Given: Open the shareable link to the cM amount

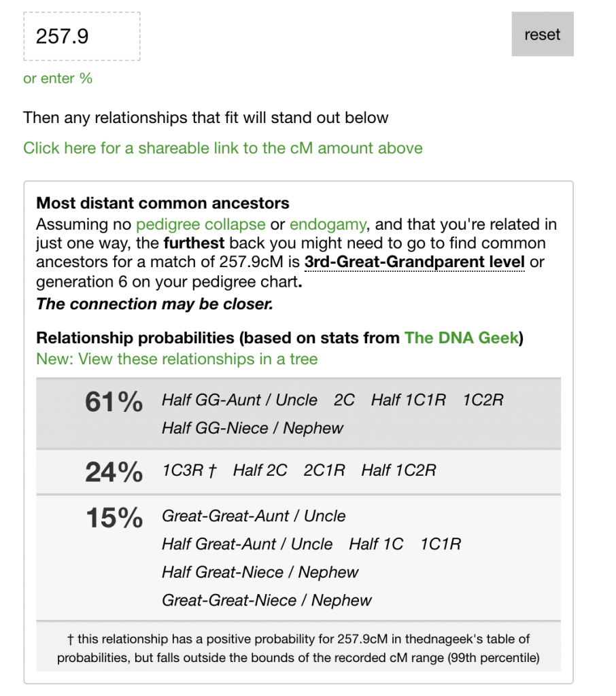Looking at the screenshot, I should click(222, 148).
